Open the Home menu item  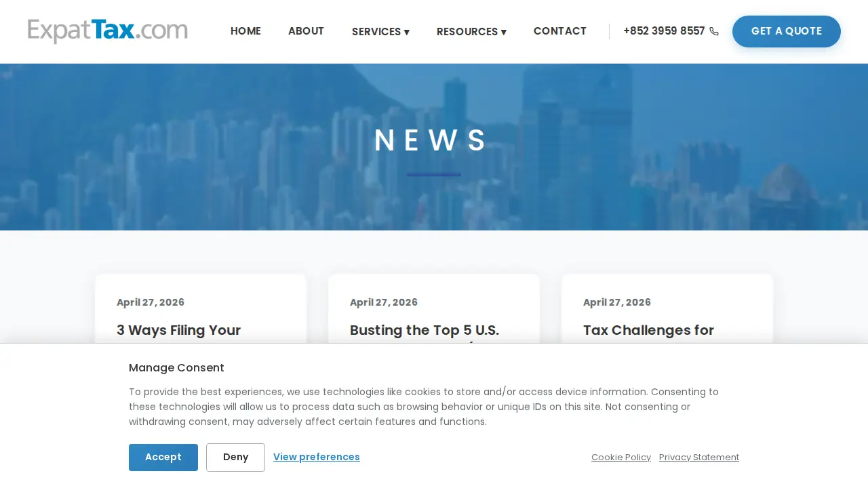pos(245,31)
